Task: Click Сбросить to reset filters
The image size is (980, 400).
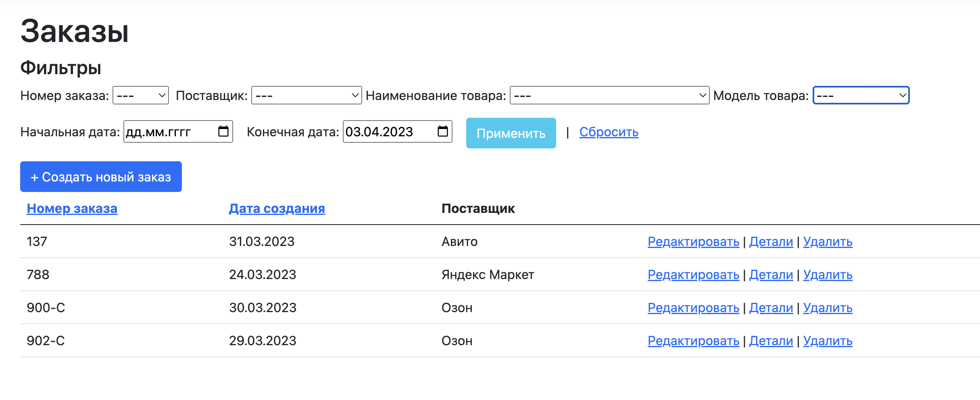Action: tap(609, 132)
